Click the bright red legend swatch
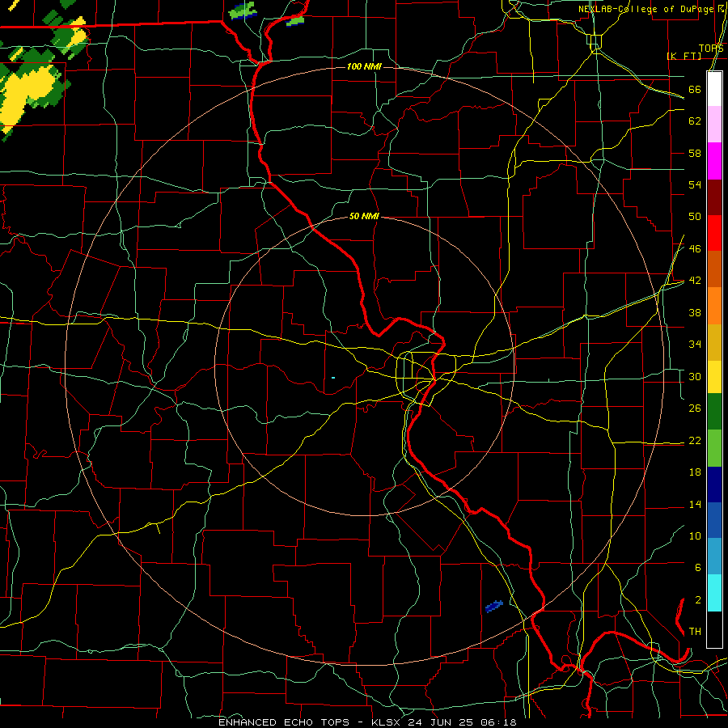Screen dimensions: 728x728 (714, 234)
